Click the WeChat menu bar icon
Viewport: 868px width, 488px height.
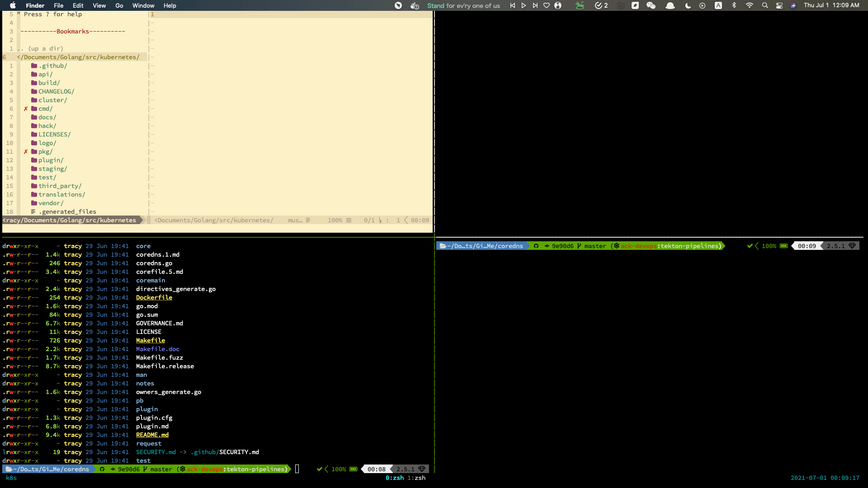tap(651, 5)
